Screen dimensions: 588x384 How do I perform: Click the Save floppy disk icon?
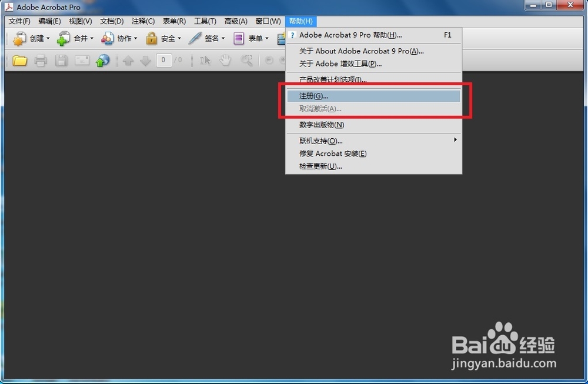click(61, 61)
